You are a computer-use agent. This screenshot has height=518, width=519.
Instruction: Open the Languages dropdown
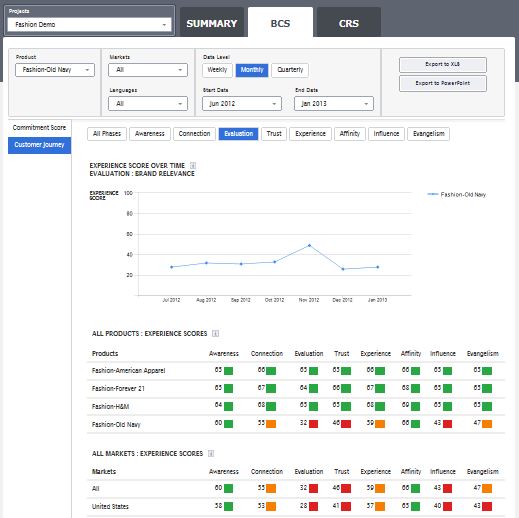tap(148, 104)
